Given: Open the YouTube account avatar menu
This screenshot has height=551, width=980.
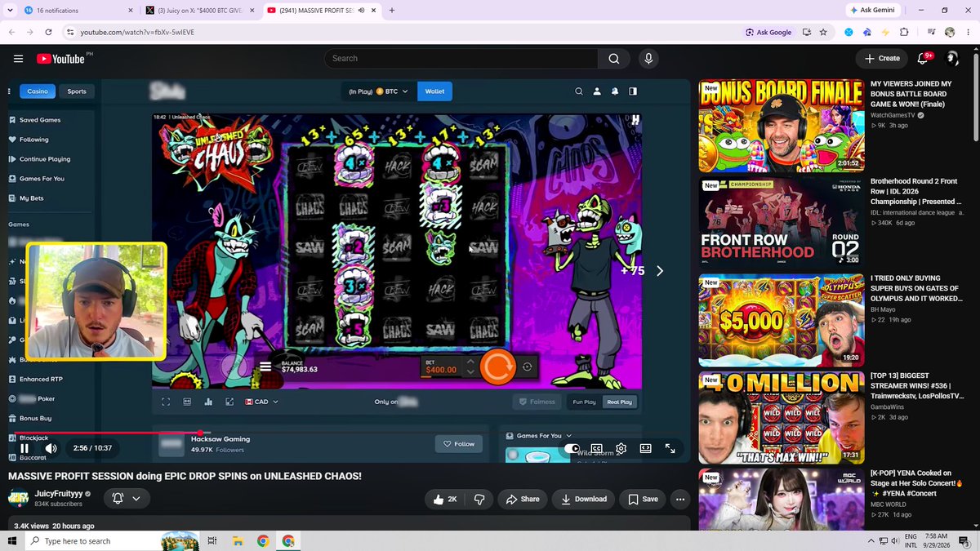Looking at the screenshot, I should tap(951, 58).
